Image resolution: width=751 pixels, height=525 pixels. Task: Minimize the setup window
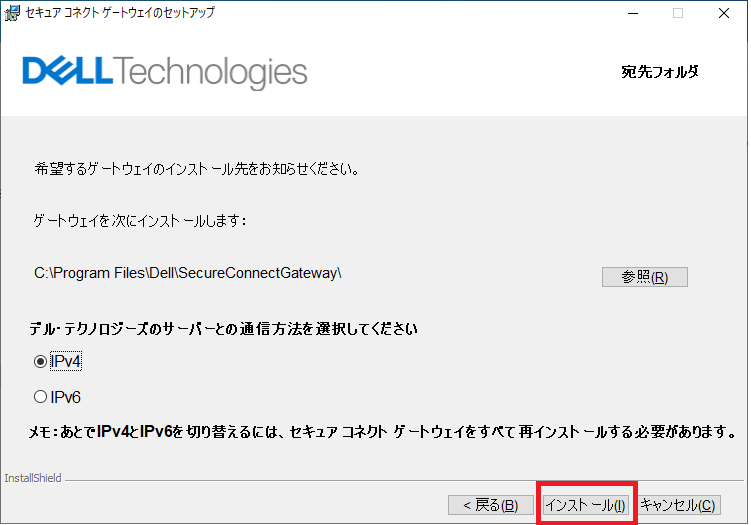(x=633, y=13)
